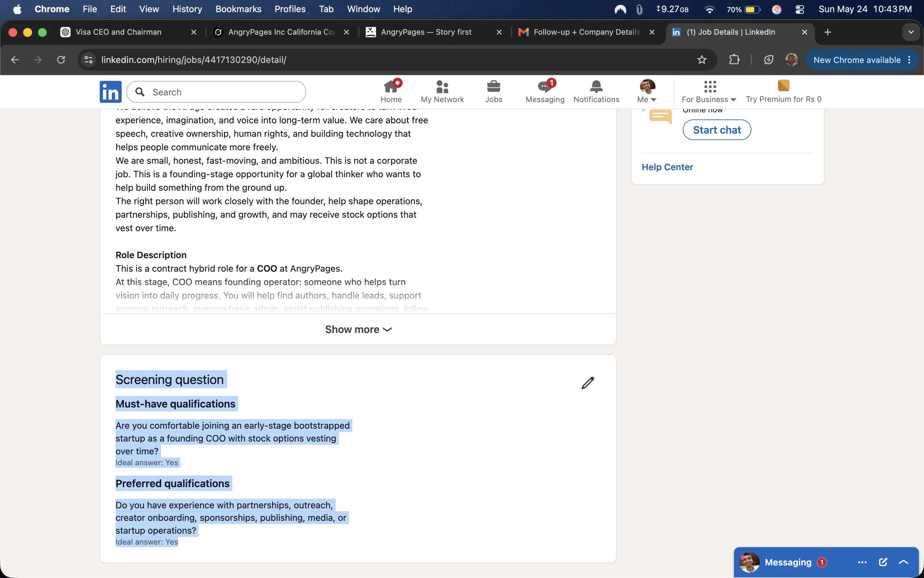This screenshot has height=578, width=924.
Task: Go back with browser back arrow
Action: [14, 60]
